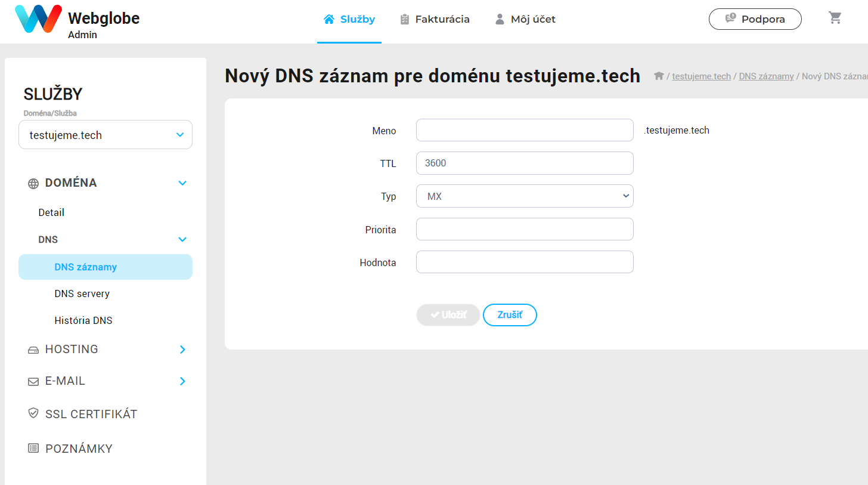Collapse the DOMÉNA section chevron

[182, 183]
